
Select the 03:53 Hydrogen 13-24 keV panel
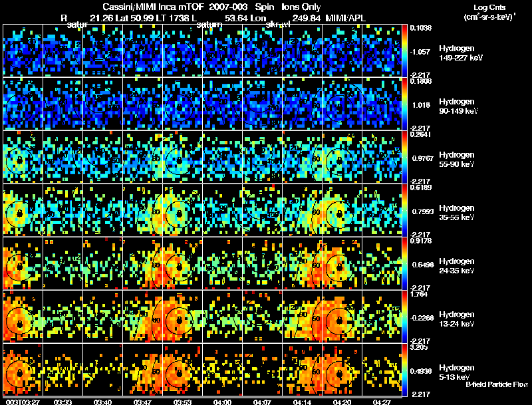182,317
